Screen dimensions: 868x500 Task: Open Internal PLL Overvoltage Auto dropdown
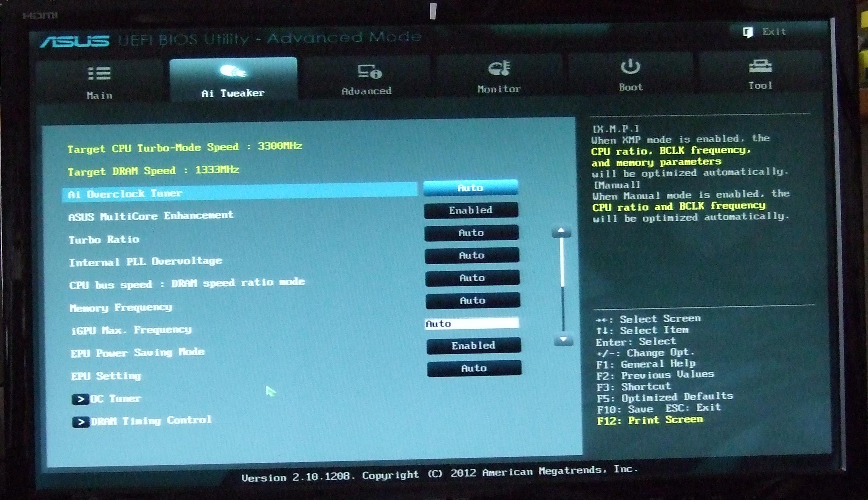[472, 255]
